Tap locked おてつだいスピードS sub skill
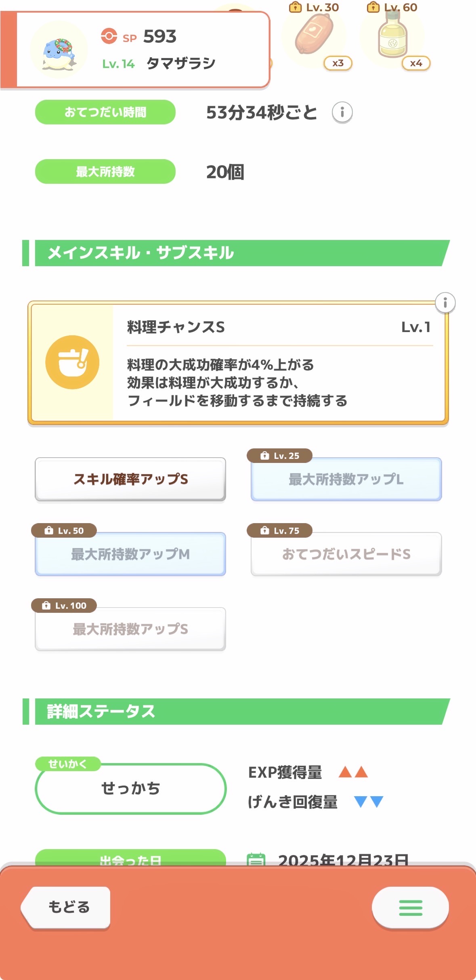Viewport: 476px width, 980px height. [x=346, y=554]
